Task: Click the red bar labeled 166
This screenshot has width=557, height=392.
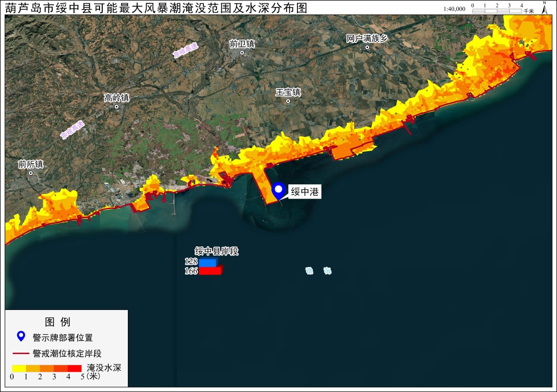Action: [211, 271]
